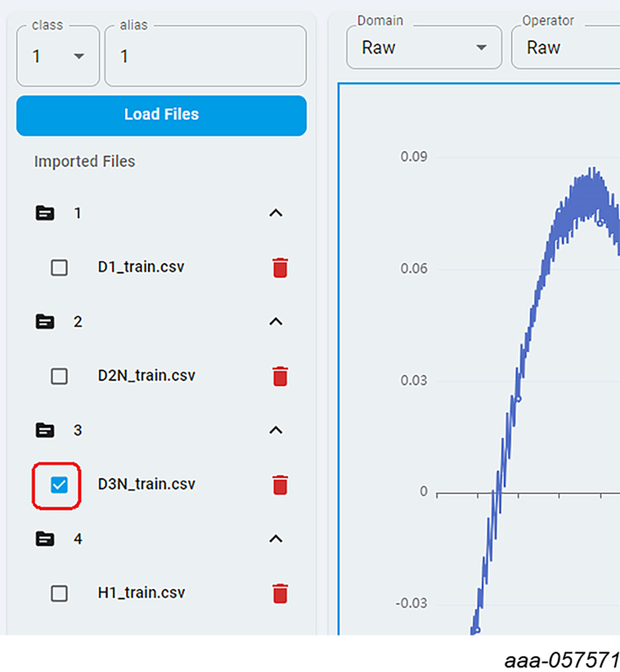
Task: Open the class dropdown
Action: tap(58, 57)
